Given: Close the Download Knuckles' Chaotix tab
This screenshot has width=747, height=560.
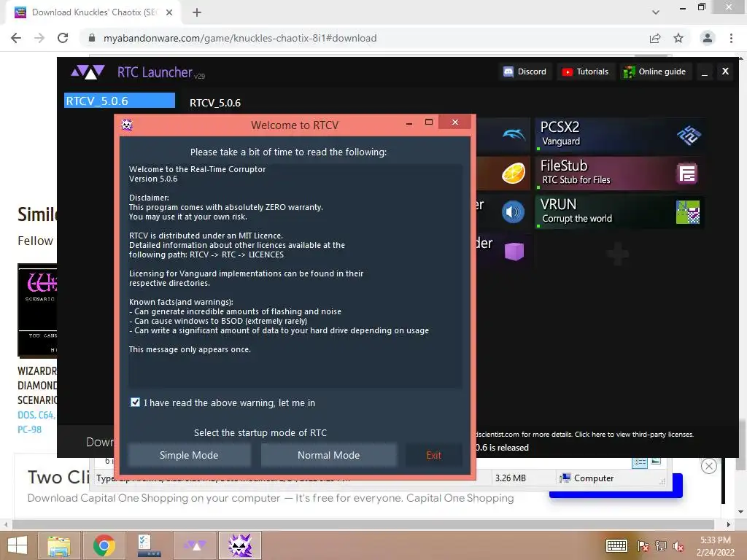Looking at the screenshot, I should coord(169,12).
